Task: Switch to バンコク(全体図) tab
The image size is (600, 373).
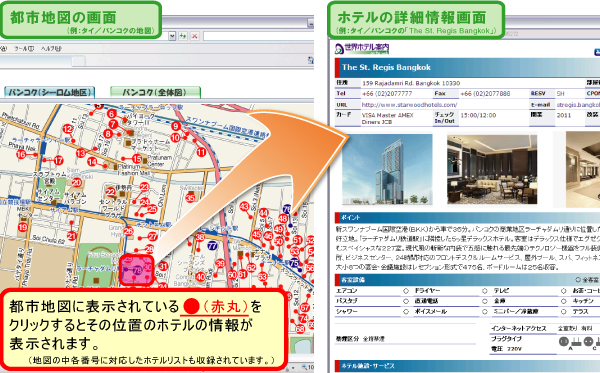Action: pos(155,92)
